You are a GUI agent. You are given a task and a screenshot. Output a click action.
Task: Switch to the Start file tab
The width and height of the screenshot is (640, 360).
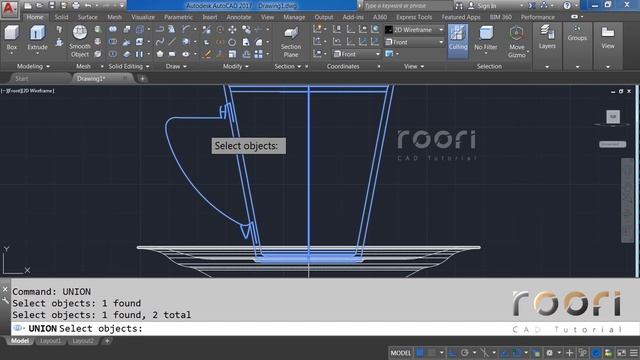tap(22, 78)
